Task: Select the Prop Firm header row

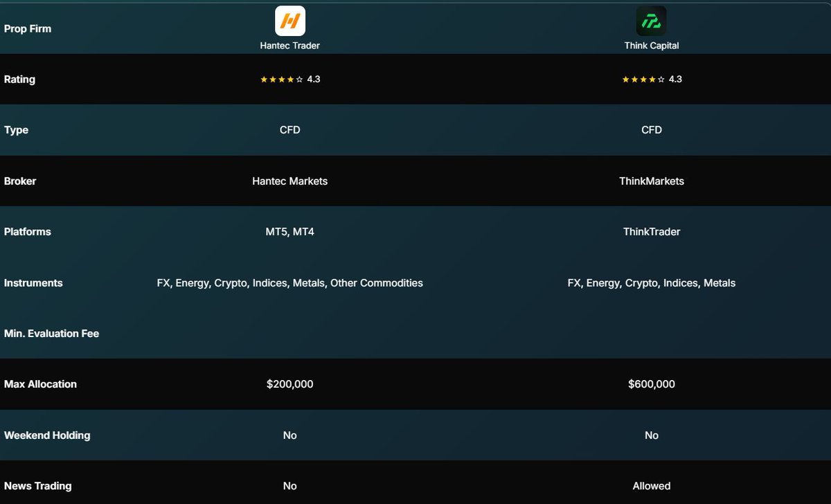Action: tap(28, 28)
